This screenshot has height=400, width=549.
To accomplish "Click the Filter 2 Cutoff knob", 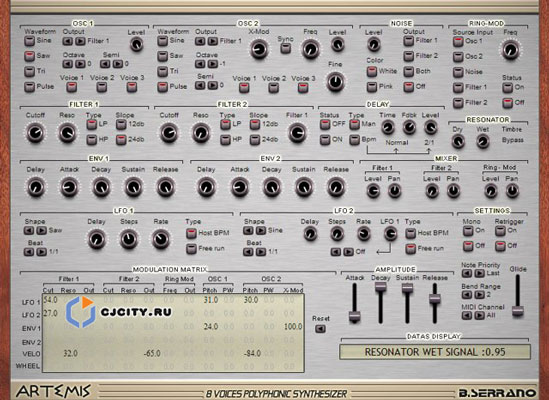I will (169, 133).
